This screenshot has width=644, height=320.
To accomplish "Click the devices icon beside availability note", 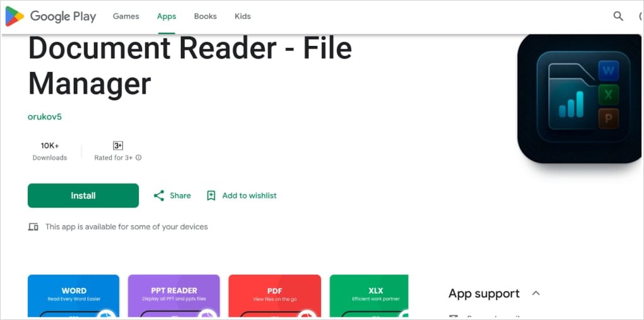I will [33, 227].
